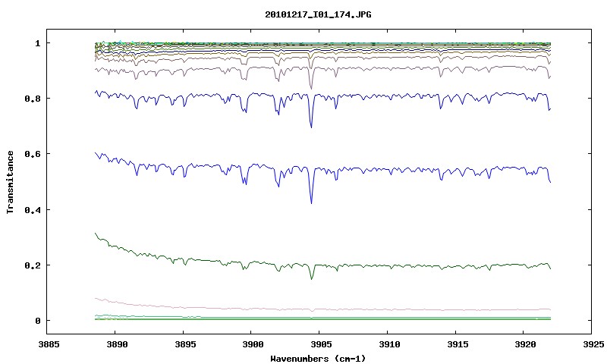Click the Transmittance y-axis label

(x=11, y=182)
